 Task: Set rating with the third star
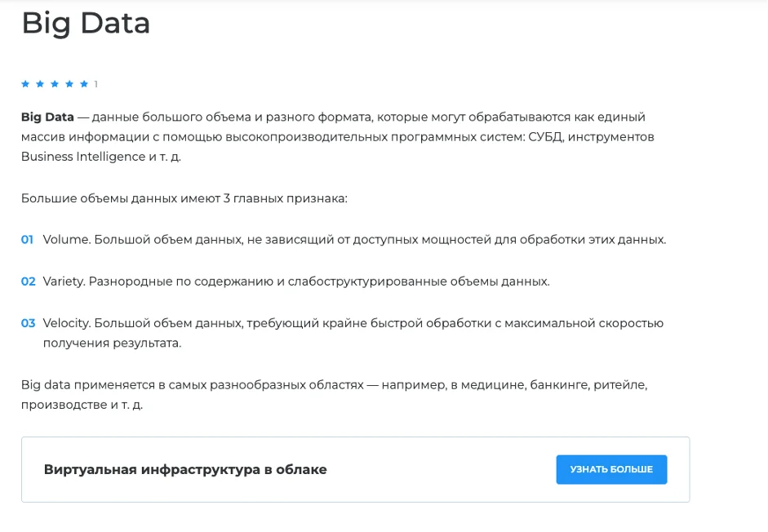(55, 84)
